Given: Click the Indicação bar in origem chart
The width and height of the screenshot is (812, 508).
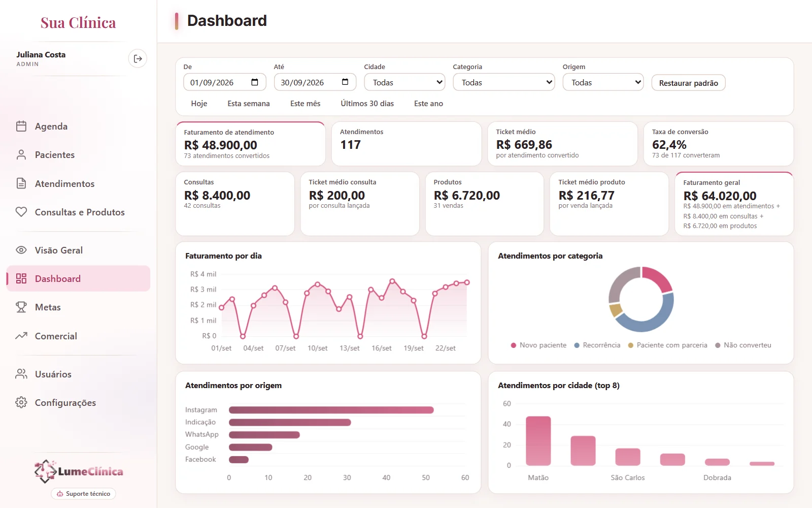Looking at the screenshot, I should click(x=290, y=422).
